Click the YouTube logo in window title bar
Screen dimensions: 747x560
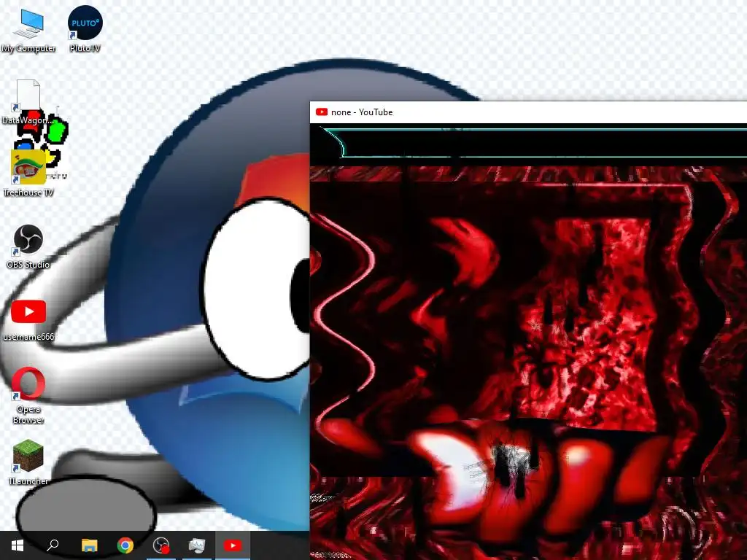coord(322,112)
